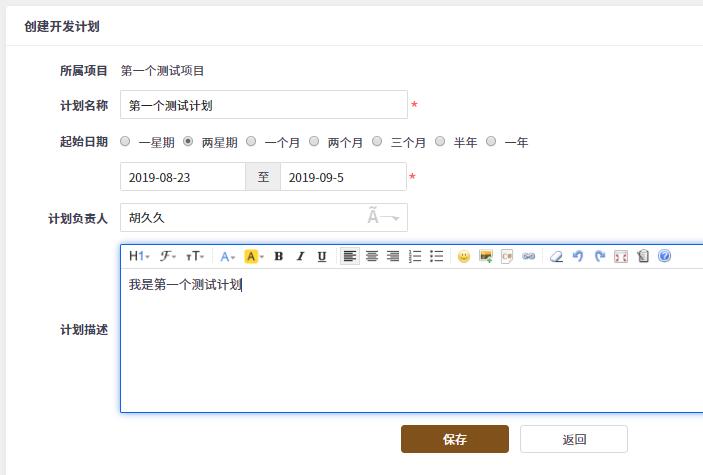This screenshot has height=475, width=703.
Task: Select the 半年 duration radio button
Action: (440, 142)
